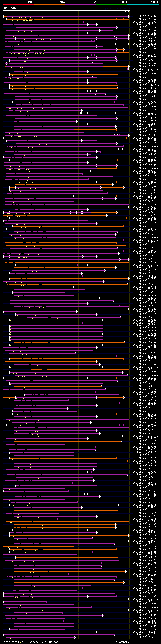Image resolution: width=161 pixels, height=644 pixels.
Task: Click UniRef100_A5WU97 label
Action: pyautogui.click(x=144, y=342)
